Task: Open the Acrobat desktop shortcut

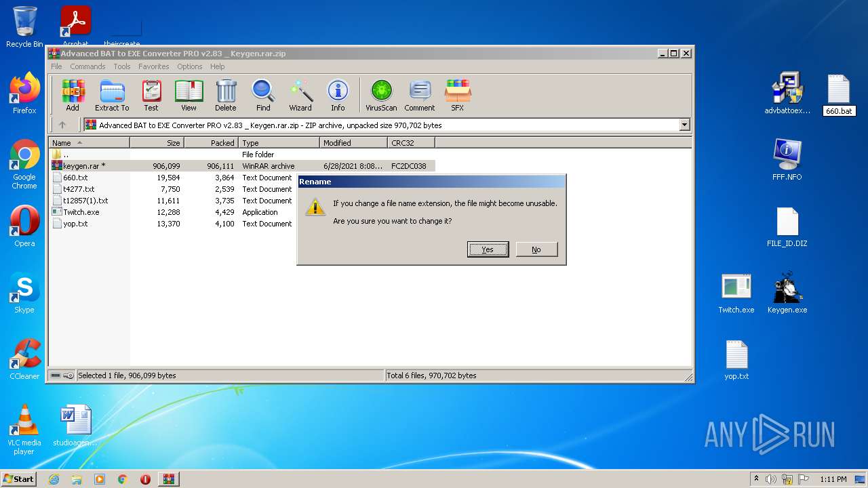Action: tap(75, 26)
